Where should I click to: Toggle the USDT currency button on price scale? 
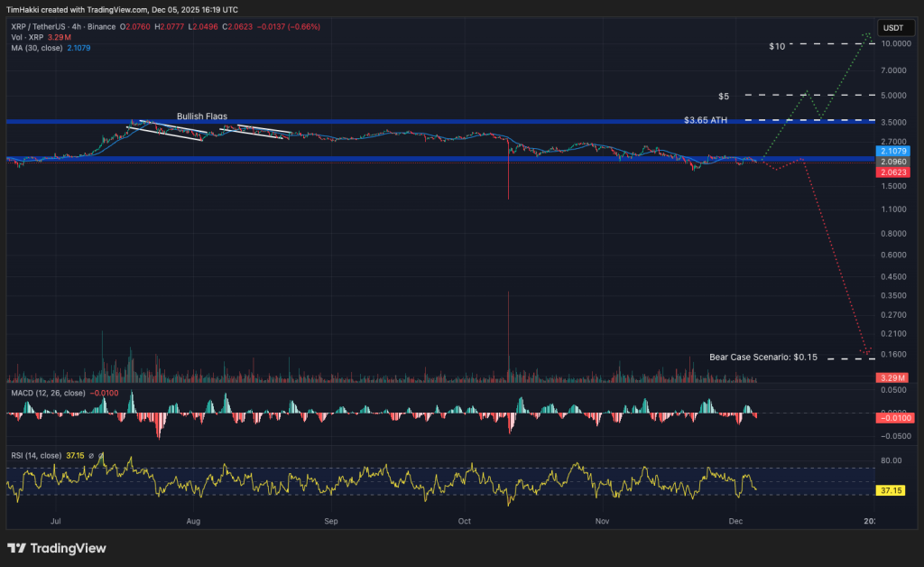[x=895, y=28]
